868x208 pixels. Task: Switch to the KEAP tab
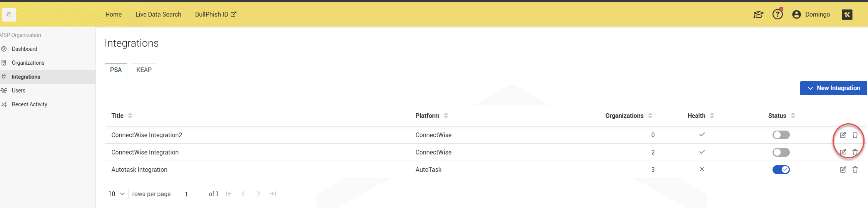(x=144, y=70)
